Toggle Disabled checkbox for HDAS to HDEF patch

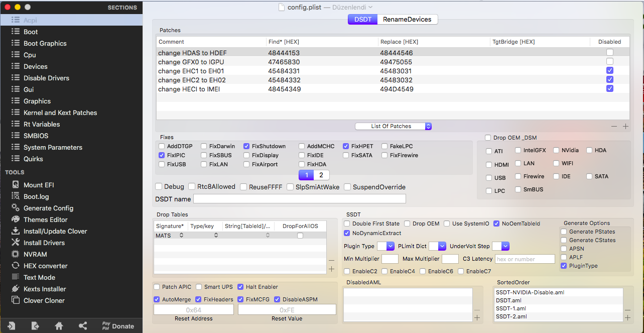(x=609, y=52)
